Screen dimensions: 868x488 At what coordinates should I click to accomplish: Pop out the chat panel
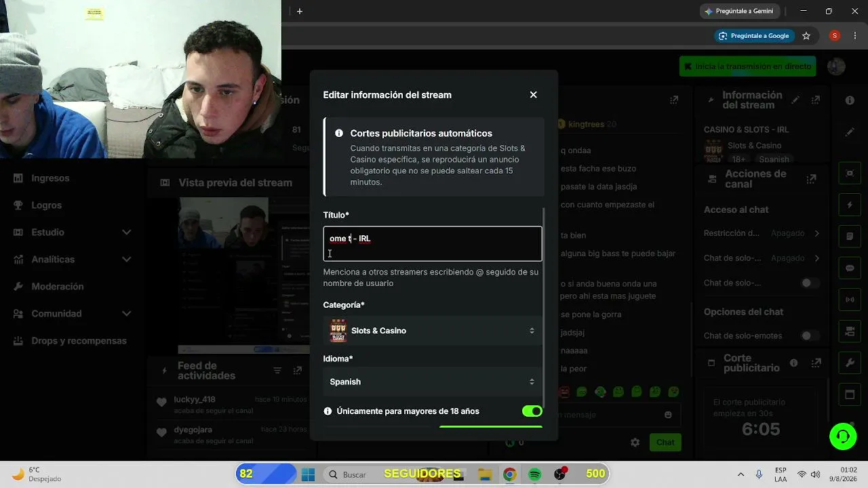click(674, 100)
